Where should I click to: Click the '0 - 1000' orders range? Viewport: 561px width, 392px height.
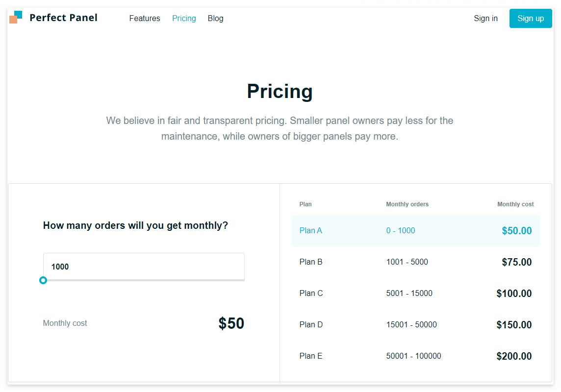pyautogui.click(x=400, y=231)
